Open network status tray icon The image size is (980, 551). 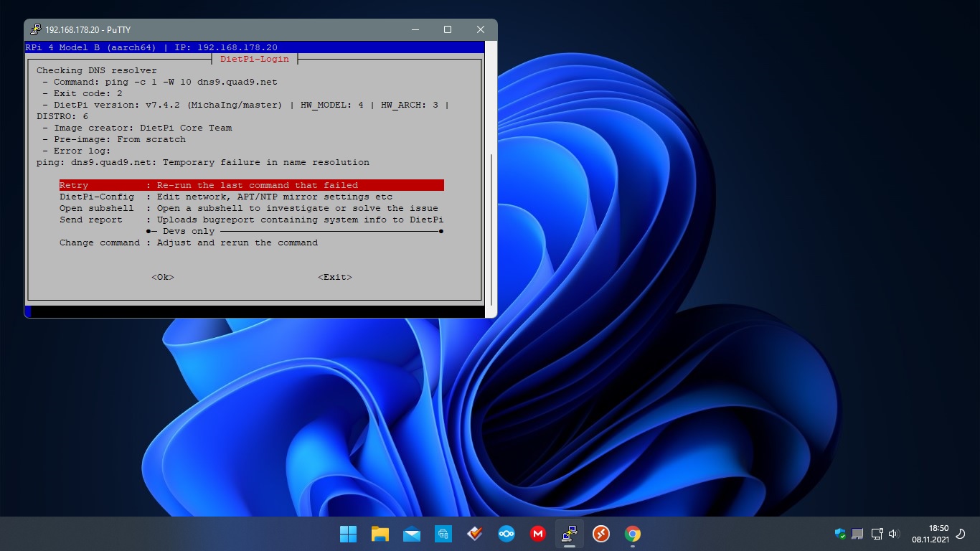pyautogui.click(x=877, y=534)
